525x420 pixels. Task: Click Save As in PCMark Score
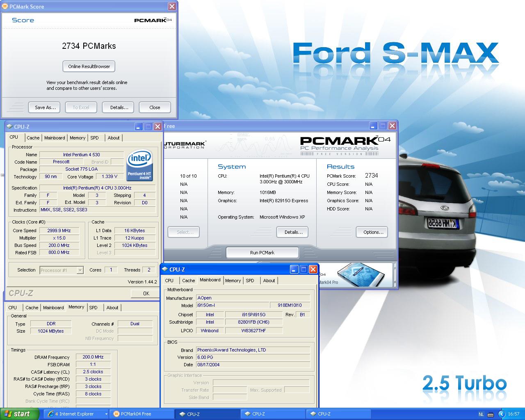tap(44, 107)
